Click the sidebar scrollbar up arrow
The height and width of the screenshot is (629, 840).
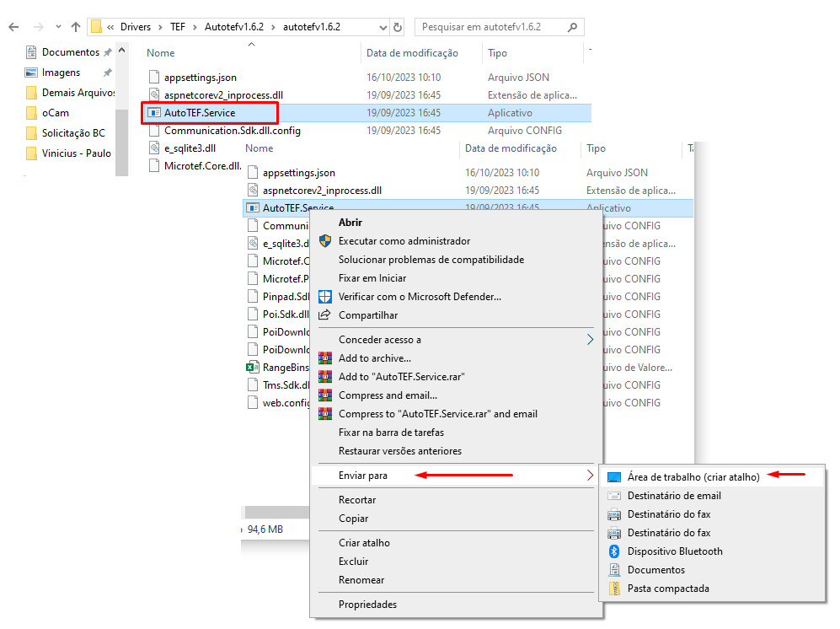click(121, 51)
